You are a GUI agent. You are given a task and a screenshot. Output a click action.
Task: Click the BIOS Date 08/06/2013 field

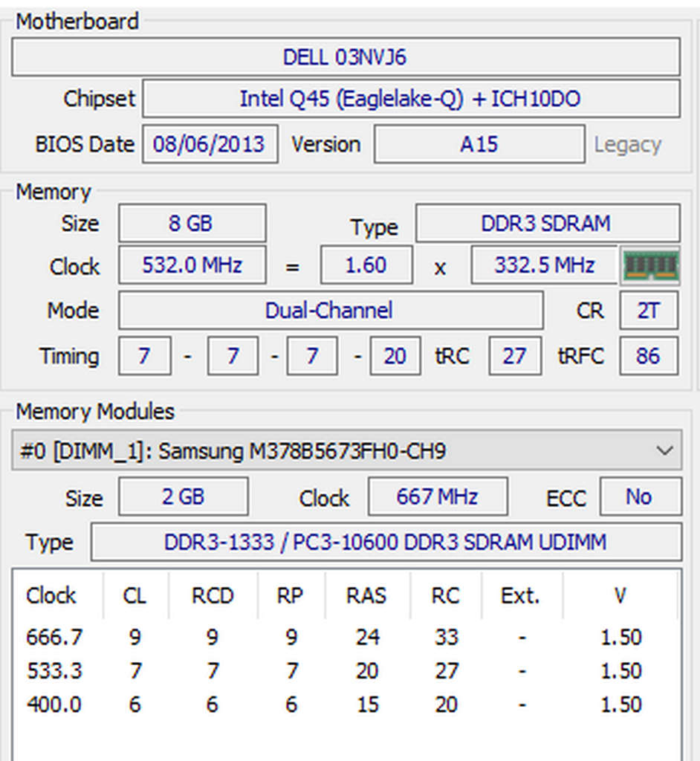coord(209,144)
